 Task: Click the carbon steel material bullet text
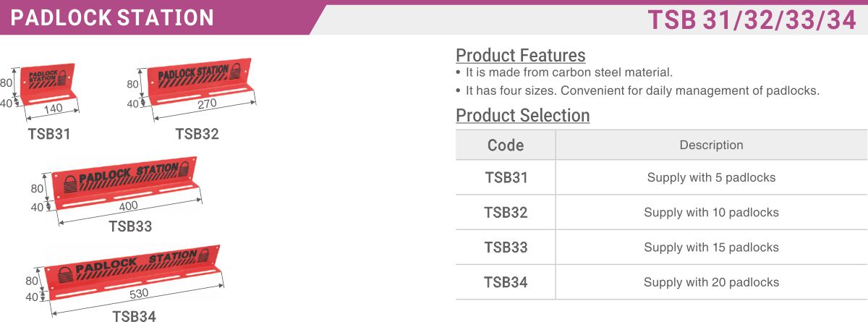[x=569, y=72]
